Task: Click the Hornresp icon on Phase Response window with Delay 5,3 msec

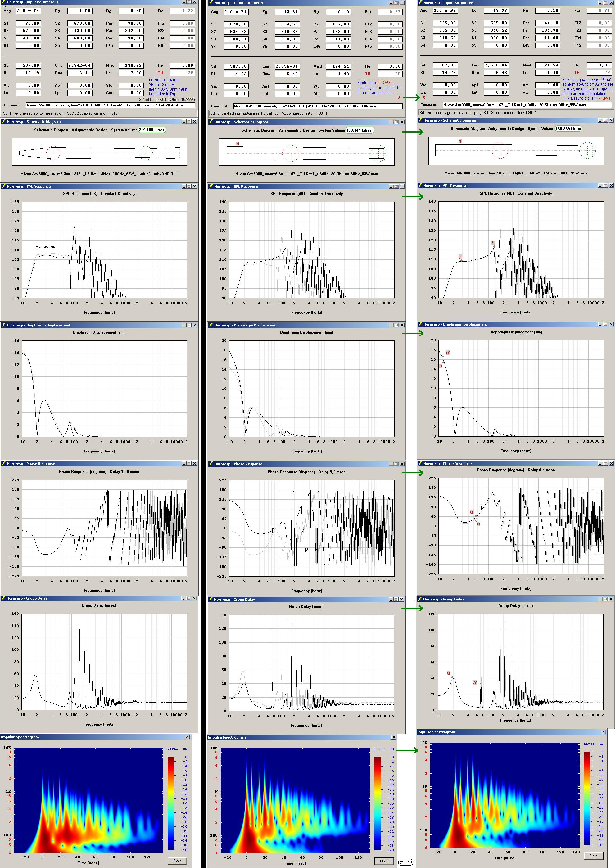Action: click(x=211, y=464)
